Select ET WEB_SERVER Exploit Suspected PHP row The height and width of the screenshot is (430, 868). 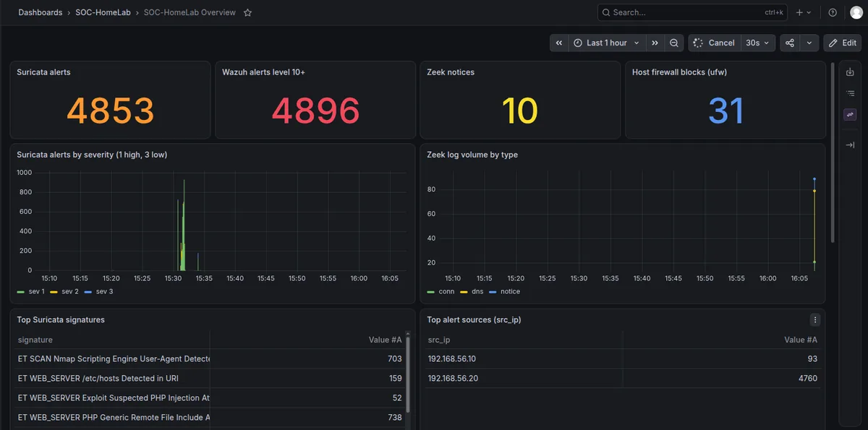210,397
